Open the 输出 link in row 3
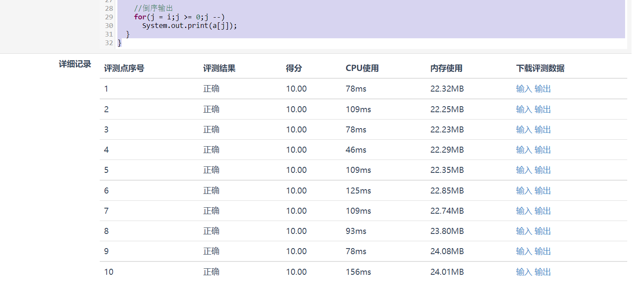 pos(543,129)
